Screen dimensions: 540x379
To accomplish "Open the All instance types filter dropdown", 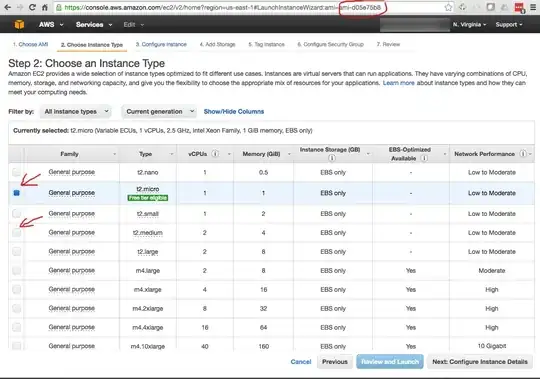I will 75,112.
